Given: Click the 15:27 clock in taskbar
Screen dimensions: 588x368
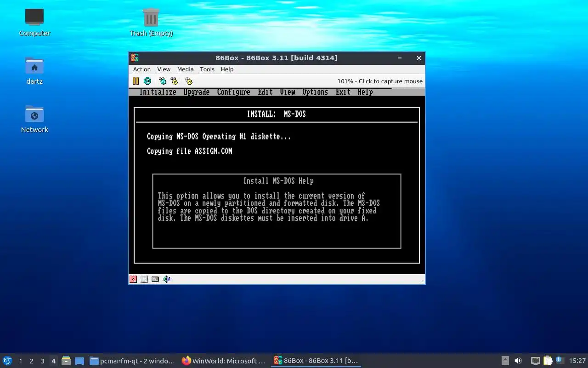Looking at the screenshot, I should [577, 361].
